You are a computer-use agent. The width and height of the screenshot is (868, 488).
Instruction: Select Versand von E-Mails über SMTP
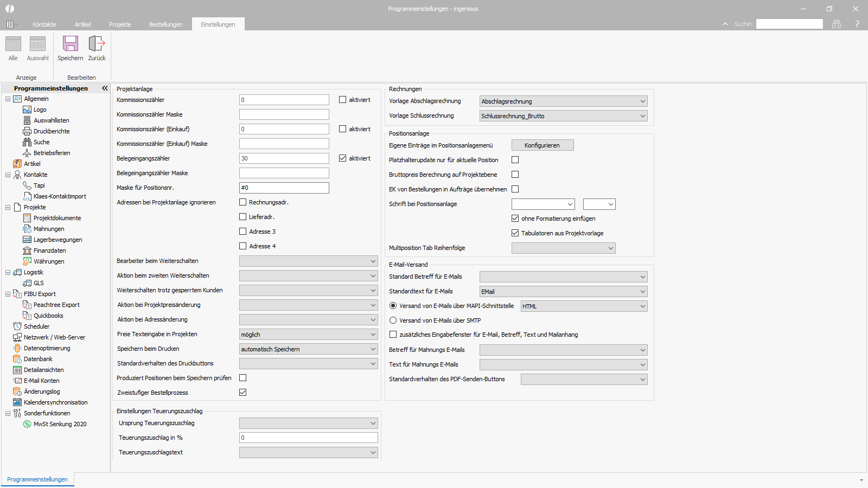pyautogui.click(x=393, y=320)
